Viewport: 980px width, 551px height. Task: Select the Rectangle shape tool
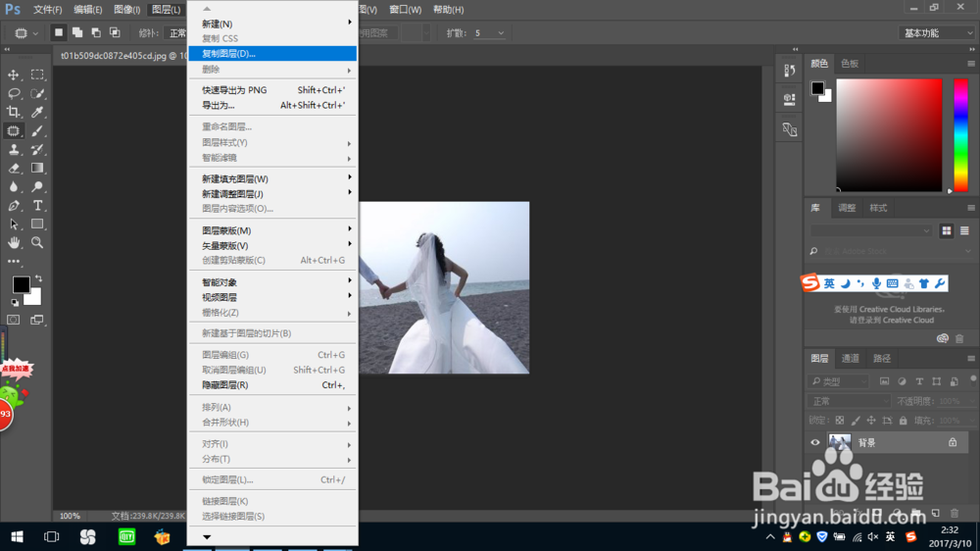[x=37, y=224]
